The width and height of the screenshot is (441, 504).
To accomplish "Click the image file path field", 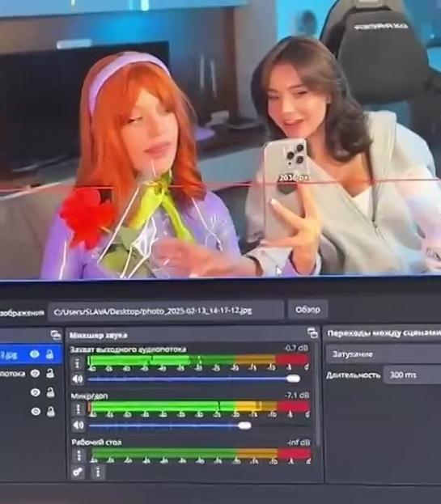I will (x=166, y=311).
